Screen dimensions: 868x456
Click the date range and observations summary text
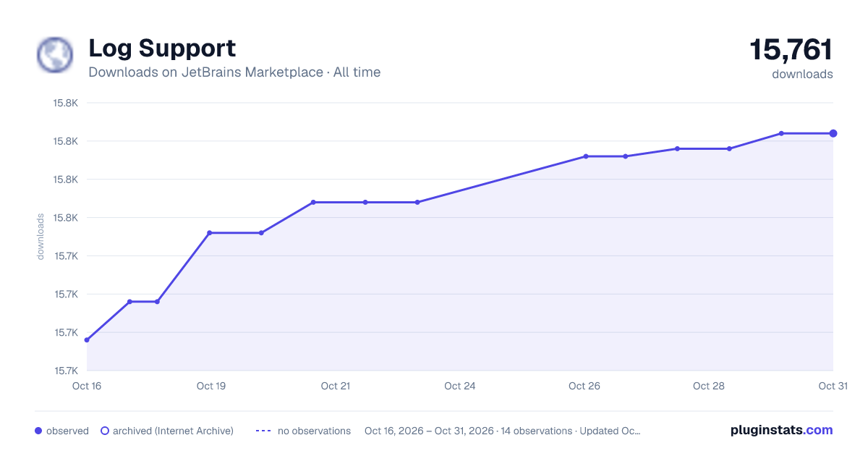click(x=503, y=431)
